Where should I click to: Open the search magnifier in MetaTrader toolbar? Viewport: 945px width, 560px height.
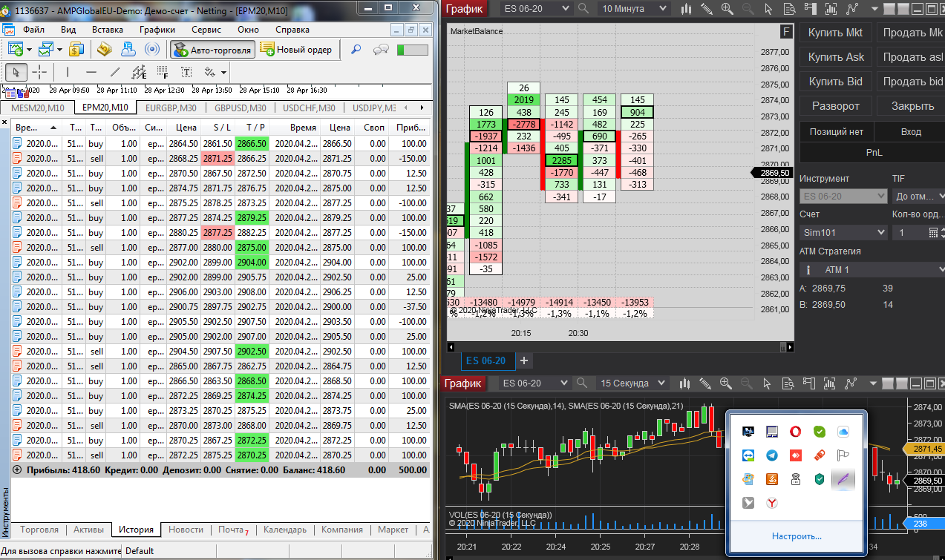coord(356,50)
